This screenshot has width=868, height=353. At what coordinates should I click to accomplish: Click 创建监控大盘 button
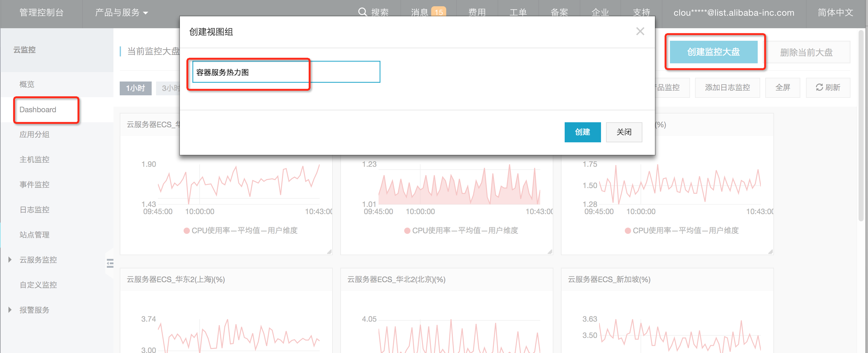point(713,52)
